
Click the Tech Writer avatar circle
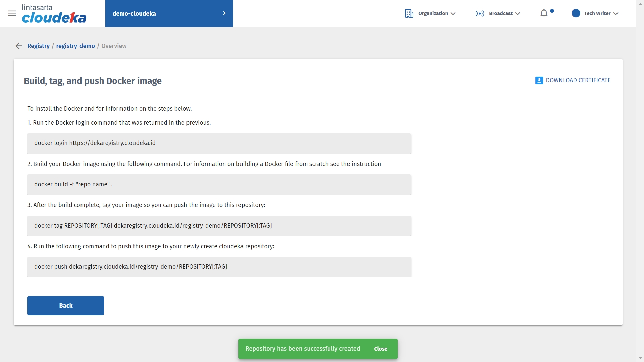576,13
